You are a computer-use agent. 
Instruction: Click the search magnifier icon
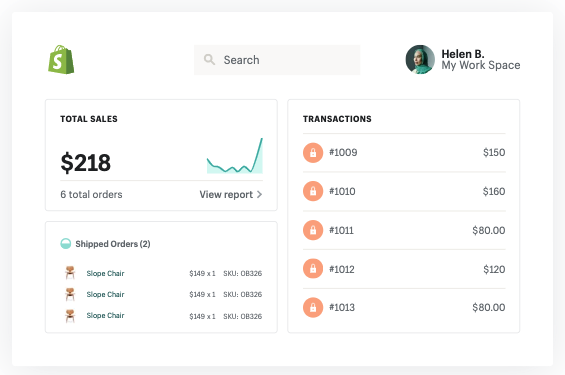click(x=209, y=59)
